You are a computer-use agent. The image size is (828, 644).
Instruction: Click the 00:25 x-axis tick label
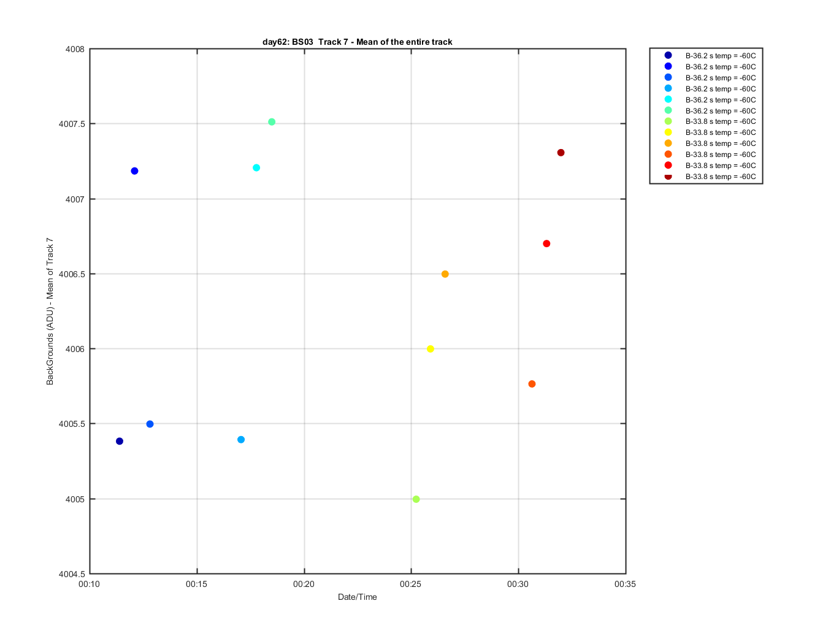411,584
